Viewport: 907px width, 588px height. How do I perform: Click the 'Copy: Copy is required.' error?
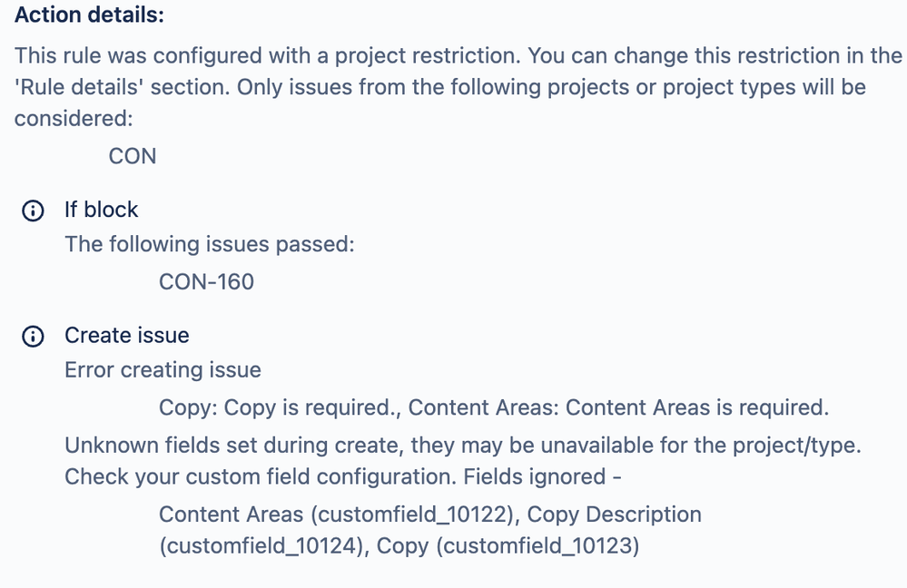280,407
